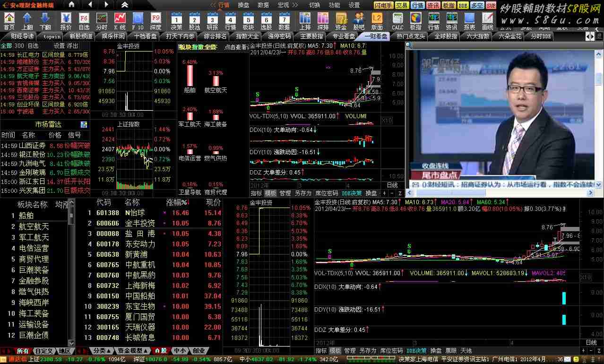Viewport: 604px width, 364px height.
Task: Open the K线 candlestick chart icon
Action: point(120,21)
